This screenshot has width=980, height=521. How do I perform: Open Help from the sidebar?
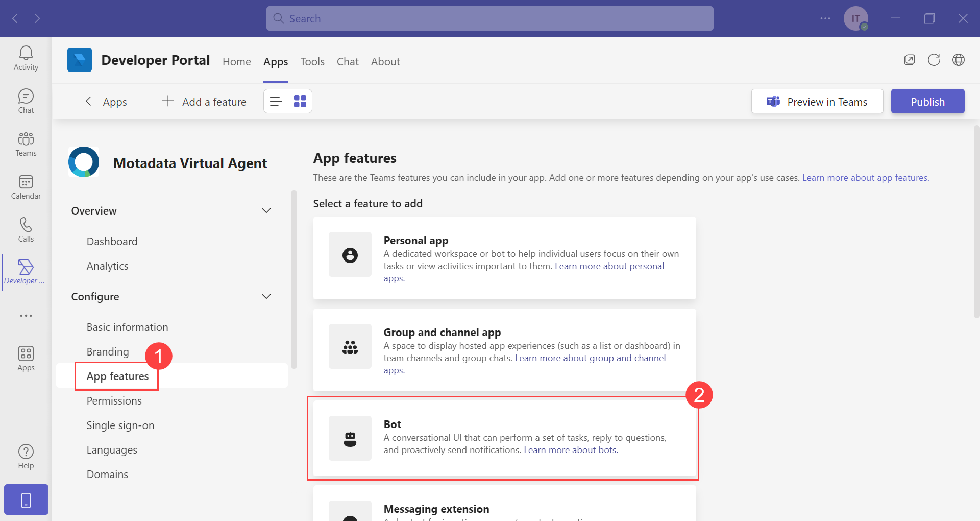26,455
